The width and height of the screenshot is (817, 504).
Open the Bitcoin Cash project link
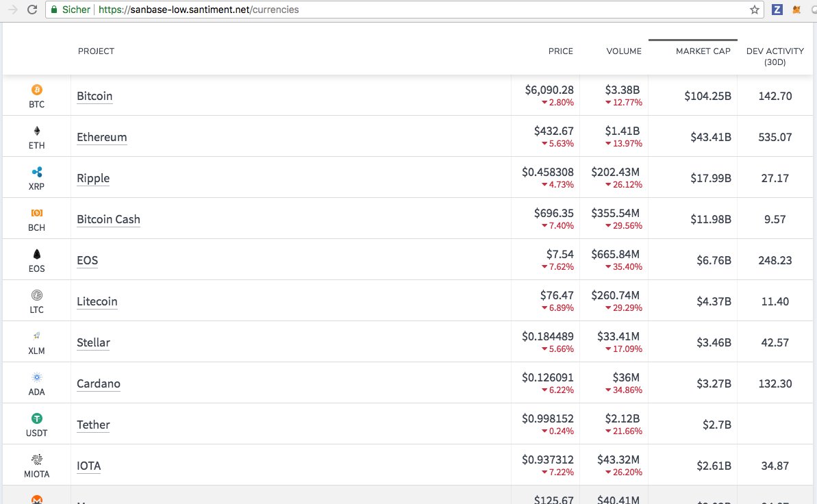(x=108, y=219)
